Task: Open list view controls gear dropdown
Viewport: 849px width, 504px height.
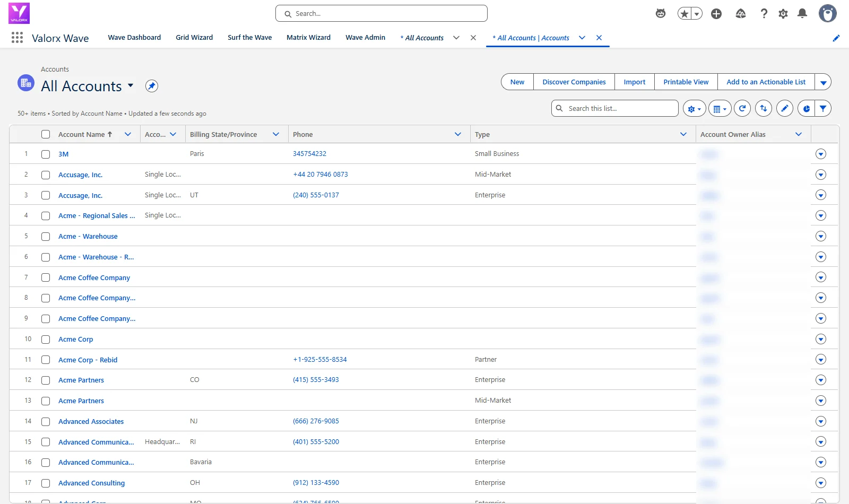Action: (x=694, y=108)
